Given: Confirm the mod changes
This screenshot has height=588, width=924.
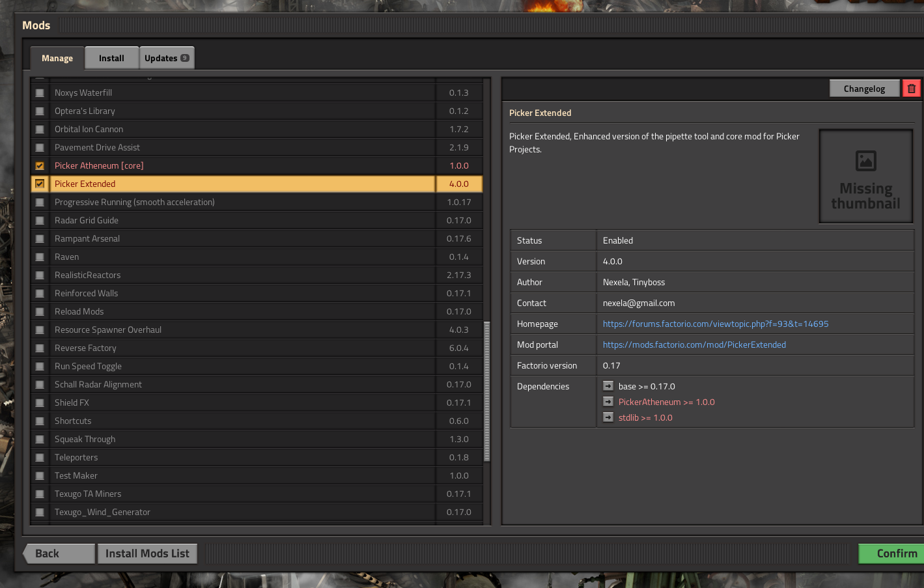Looking at the screenshot, I should click(892, 553).
